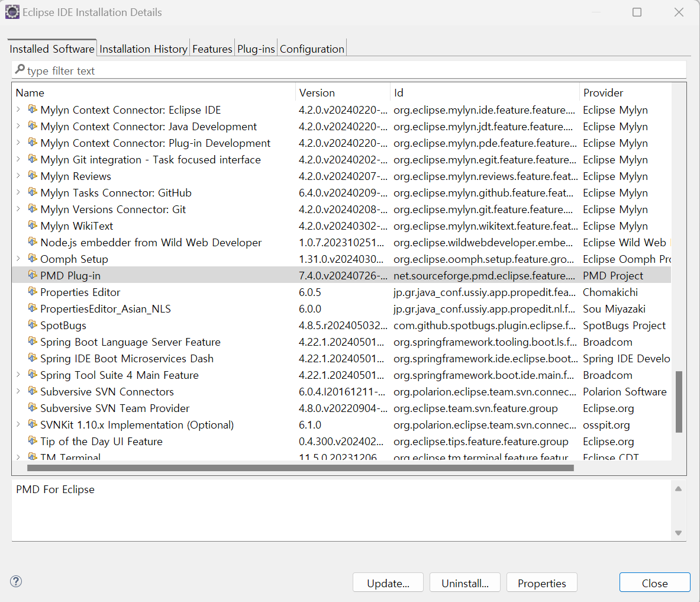Click the Mylyn WikiText feature icon
This screenshot has height=602, width=700.
click(x=33, y=226)
